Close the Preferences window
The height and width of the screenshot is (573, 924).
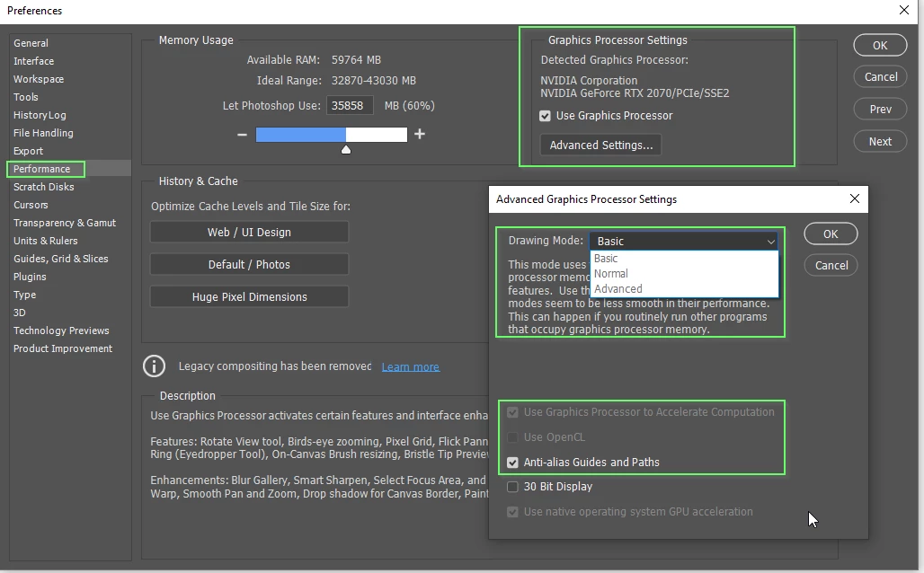pyautogui.click(x=904, y=10)
